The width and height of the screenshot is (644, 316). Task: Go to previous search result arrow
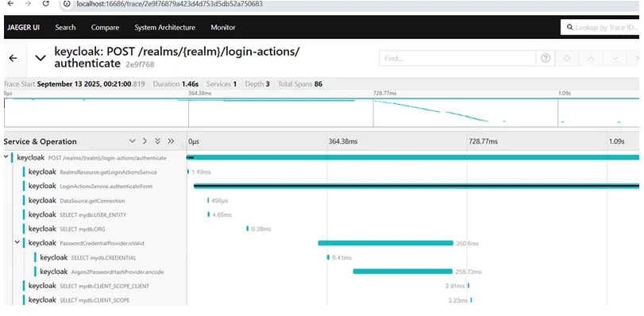pyautogui.click(x=591, y=58)
